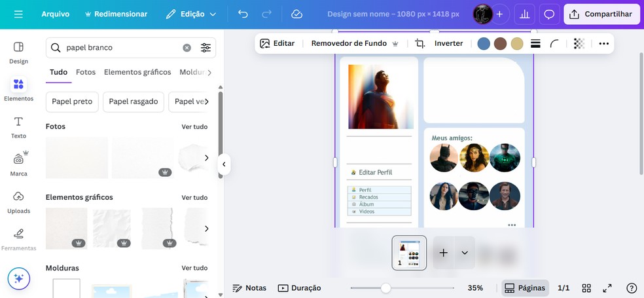Screen dimensions: 644x298
Task: Select page 1 thumbnail
Action: pyautogui.click(x=409, y=253)
